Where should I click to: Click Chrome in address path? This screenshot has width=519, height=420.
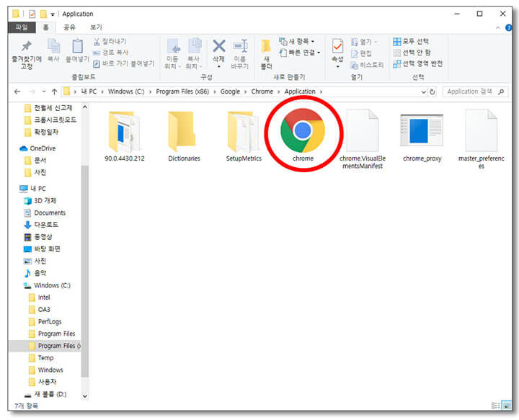262,91
